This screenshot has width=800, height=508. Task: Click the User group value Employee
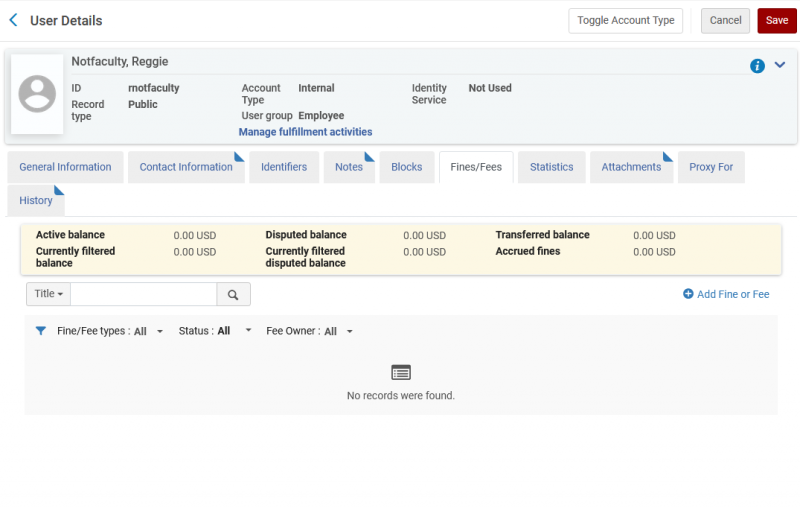(321, 115)
